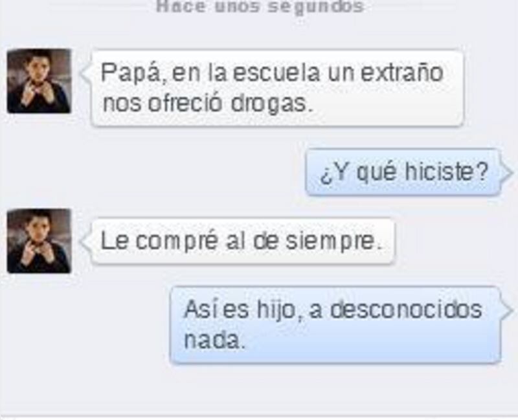Click the word "siempre." in the third message

pyautogui.click(x=333, y=241)
